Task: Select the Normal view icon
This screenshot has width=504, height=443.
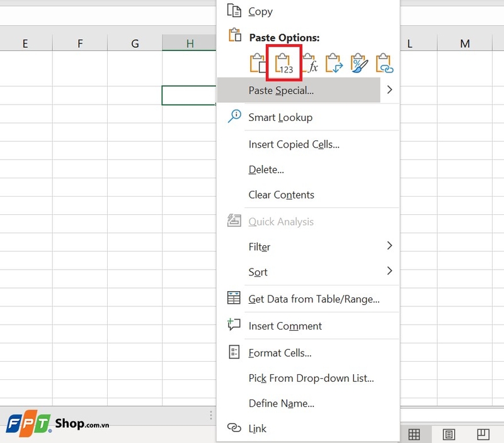Action: (415, 435)
